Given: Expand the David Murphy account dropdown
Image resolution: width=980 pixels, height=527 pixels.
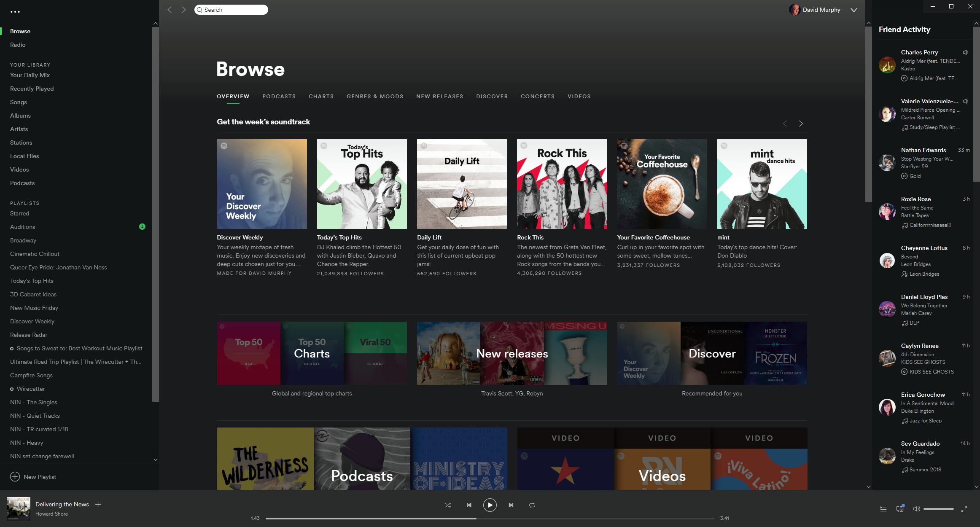Looking at the screenshot, I should point(854,10).
